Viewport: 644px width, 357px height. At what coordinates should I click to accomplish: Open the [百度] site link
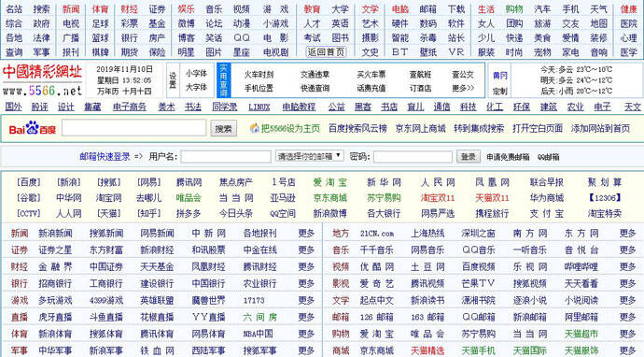coord(29,182)
